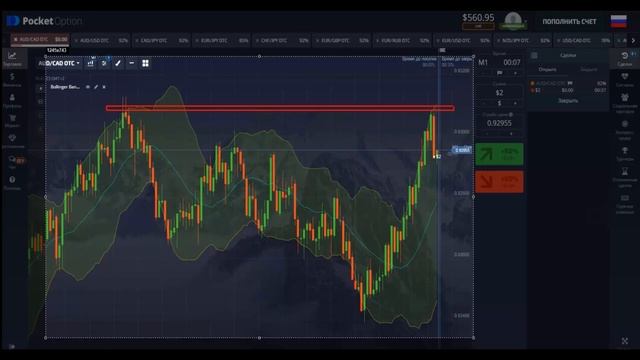This screenshot has width=640, height=360.
Task: Switch to the AUD/USD OTC asset tab
Action: click(x=101, y=40)
